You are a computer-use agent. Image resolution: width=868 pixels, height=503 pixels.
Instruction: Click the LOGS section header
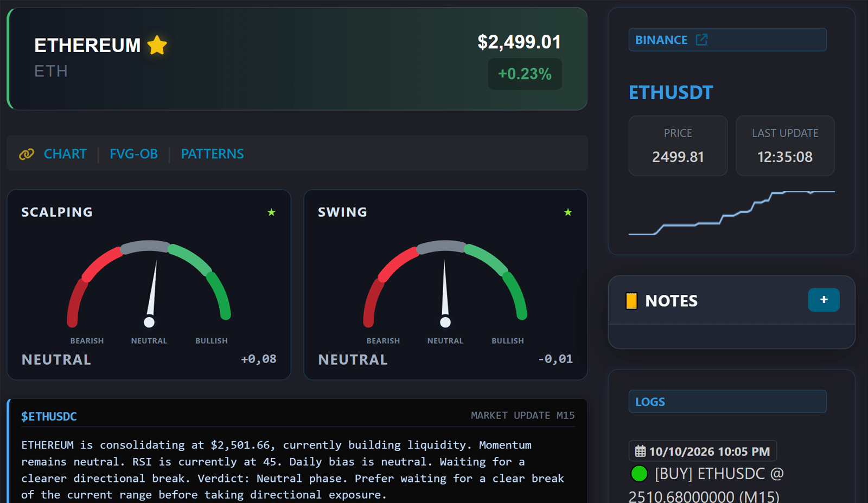(x=727, y=402)
